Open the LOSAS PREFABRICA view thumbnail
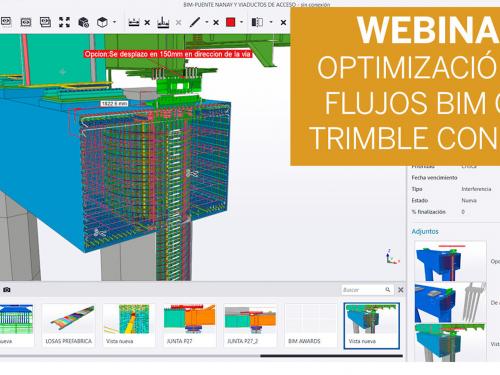The image size is (500, 375). tap(69, 325)
